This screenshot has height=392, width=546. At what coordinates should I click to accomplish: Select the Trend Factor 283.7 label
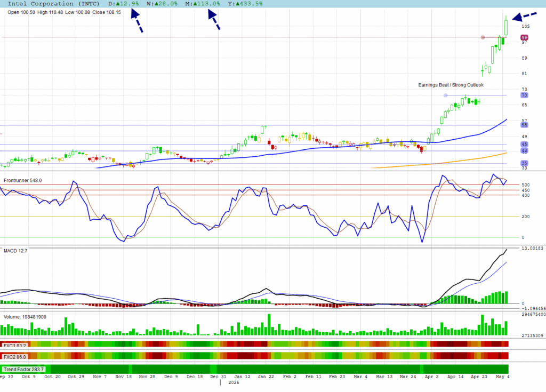(x=23, y=370)
